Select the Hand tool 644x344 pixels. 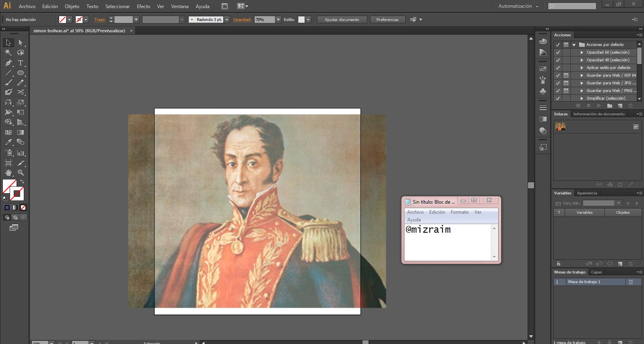tap(8, 173)
